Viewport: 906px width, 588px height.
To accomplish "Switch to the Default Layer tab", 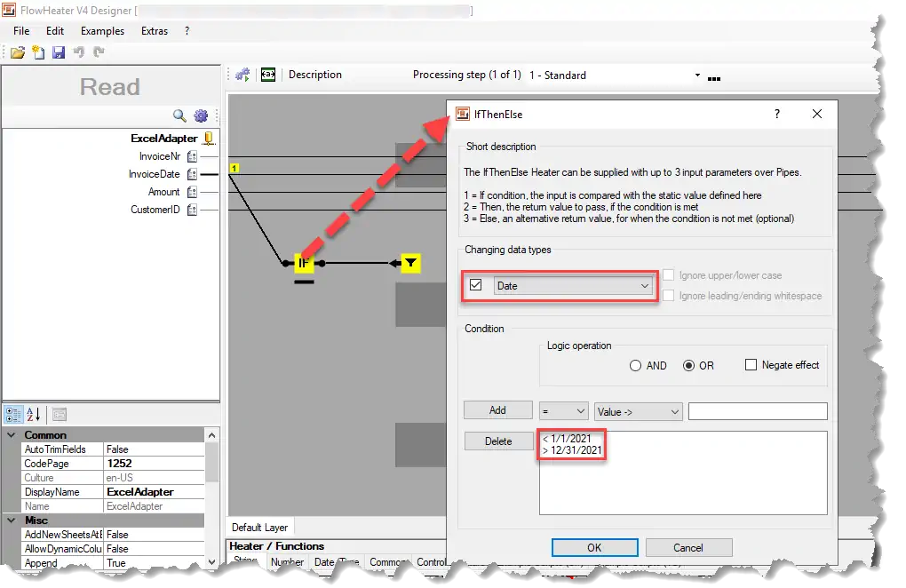I will click(261, 528).
